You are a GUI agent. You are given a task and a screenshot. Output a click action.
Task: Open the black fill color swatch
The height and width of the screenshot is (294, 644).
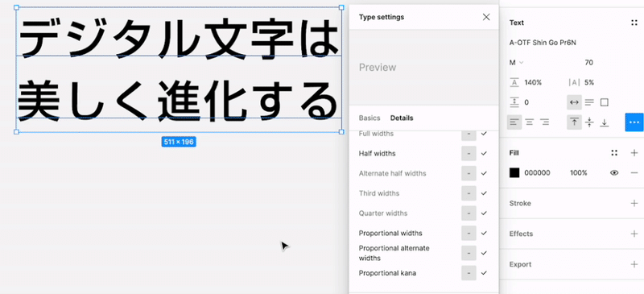coord(514,172)
